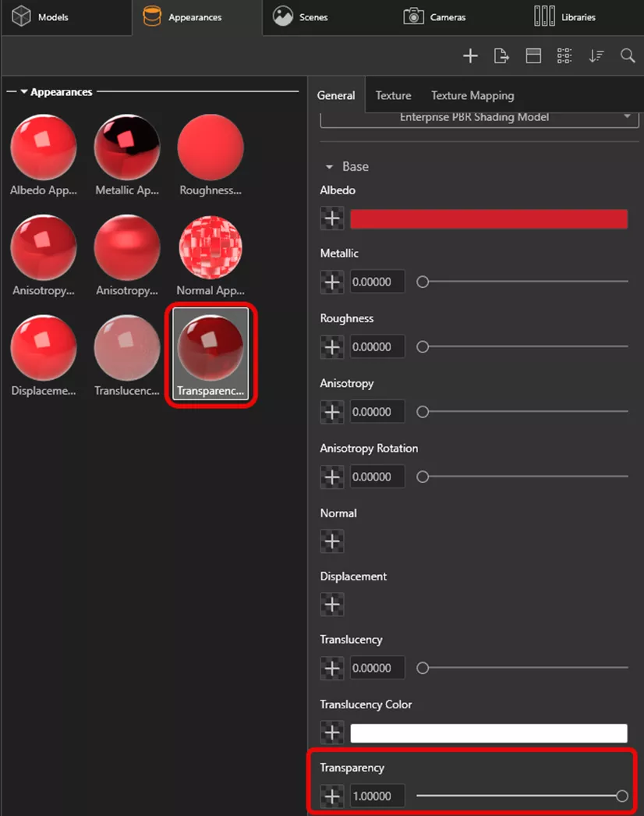Click the Transparency slider handle
The image size is (644, 816).
tap(621, 796)
